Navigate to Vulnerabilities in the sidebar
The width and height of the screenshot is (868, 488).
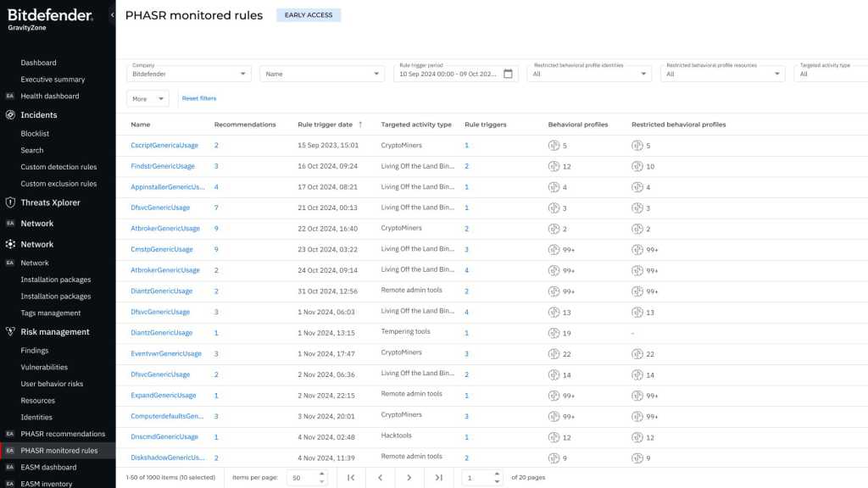coord(44,367)
